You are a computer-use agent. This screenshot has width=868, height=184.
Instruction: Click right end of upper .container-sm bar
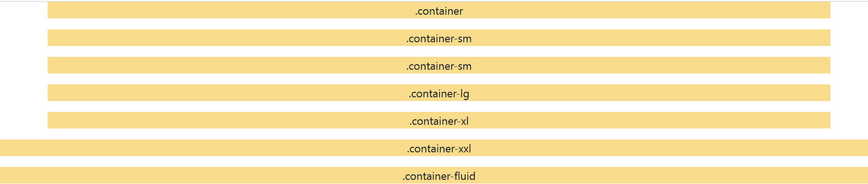[x=827, y=38]
